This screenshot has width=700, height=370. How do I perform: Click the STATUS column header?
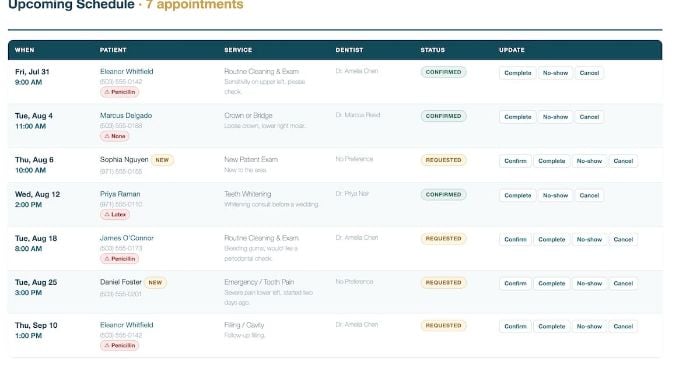click(433, 50)
